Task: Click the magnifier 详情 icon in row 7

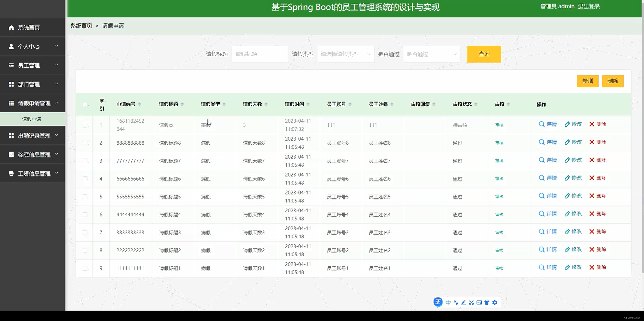Action: 542,231
